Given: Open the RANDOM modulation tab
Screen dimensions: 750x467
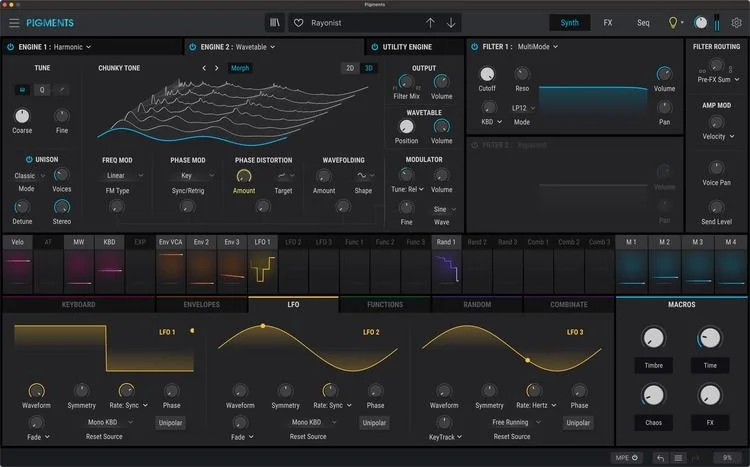Looking at the screenshot, I should 477,304.
